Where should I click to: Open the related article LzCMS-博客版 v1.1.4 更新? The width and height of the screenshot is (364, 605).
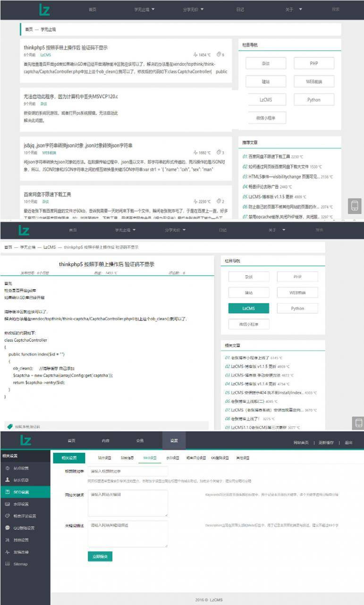pos(254,383)
